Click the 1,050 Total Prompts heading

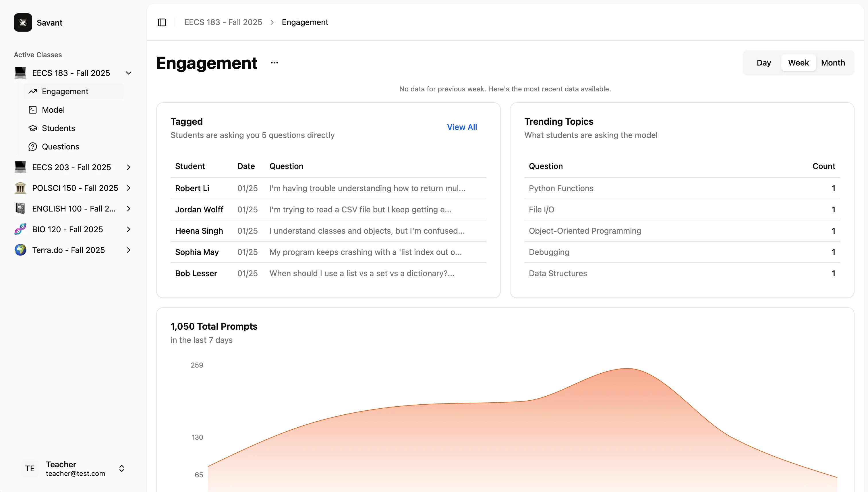[214, 326]
